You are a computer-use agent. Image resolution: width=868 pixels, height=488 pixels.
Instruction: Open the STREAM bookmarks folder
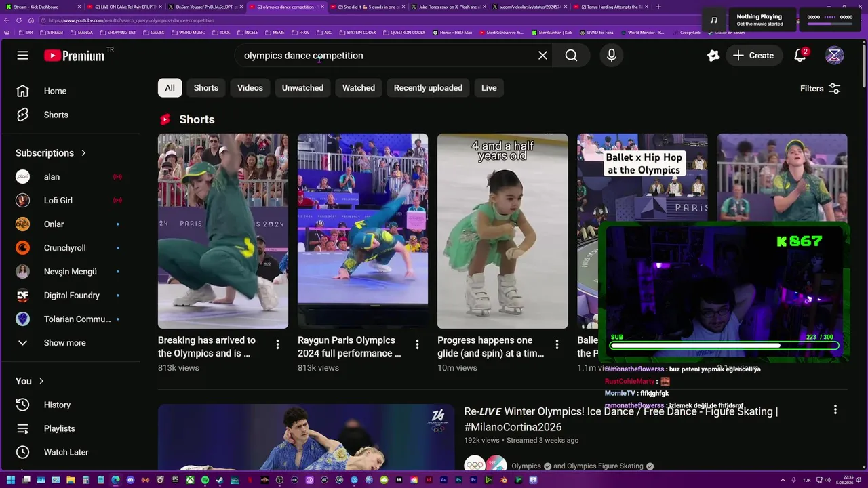pyautogui.click(x=52, y=32)
